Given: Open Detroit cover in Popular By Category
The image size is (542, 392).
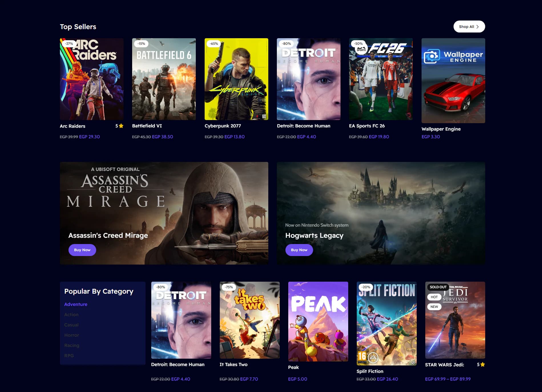Looking at the screenshot, I should click(181, 320).
